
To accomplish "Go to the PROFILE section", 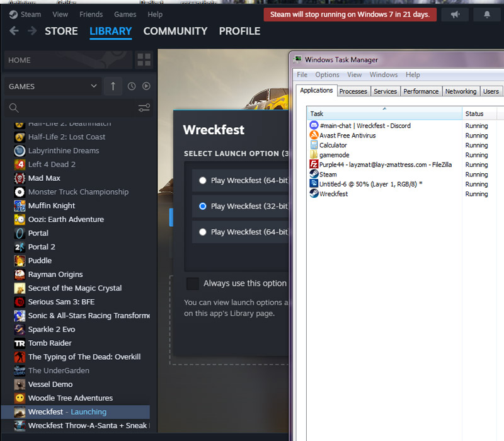I will click(x=239, y=31).
